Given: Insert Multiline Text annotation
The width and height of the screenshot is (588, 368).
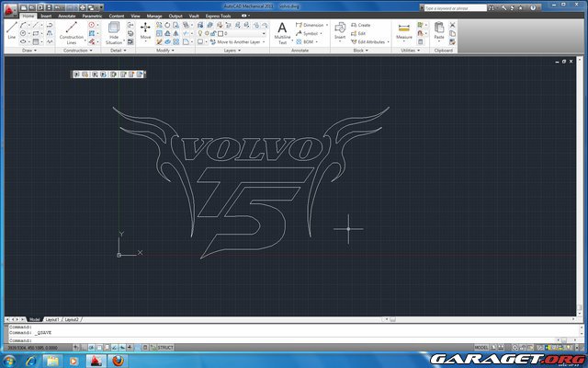Looking at the screenshot, I should (282, 30).
